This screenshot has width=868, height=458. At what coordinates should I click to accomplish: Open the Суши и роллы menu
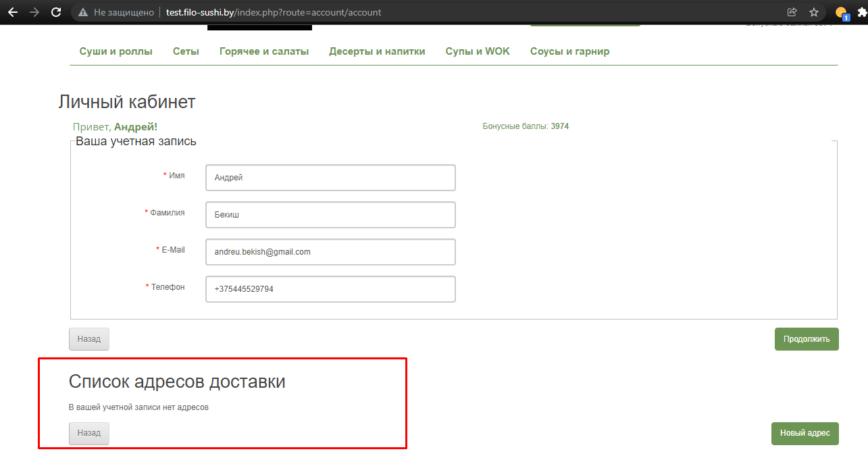click(x=116, y=51)
